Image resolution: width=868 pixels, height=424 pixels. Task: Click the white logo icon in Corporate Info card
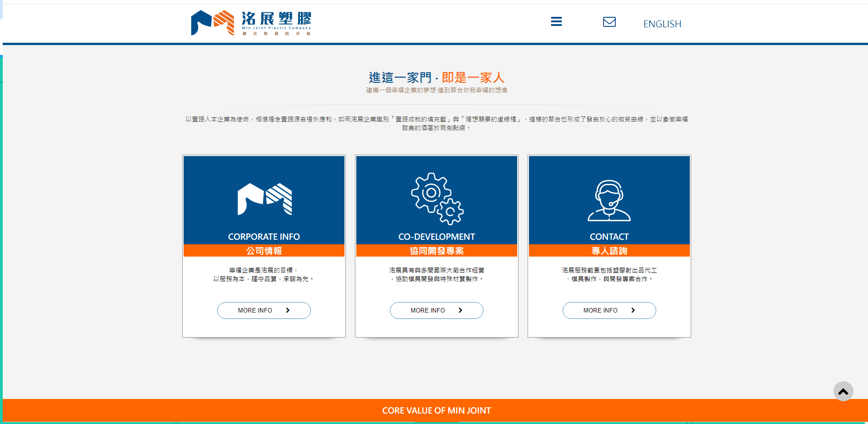pyautogui.click(x=264, y=199)
